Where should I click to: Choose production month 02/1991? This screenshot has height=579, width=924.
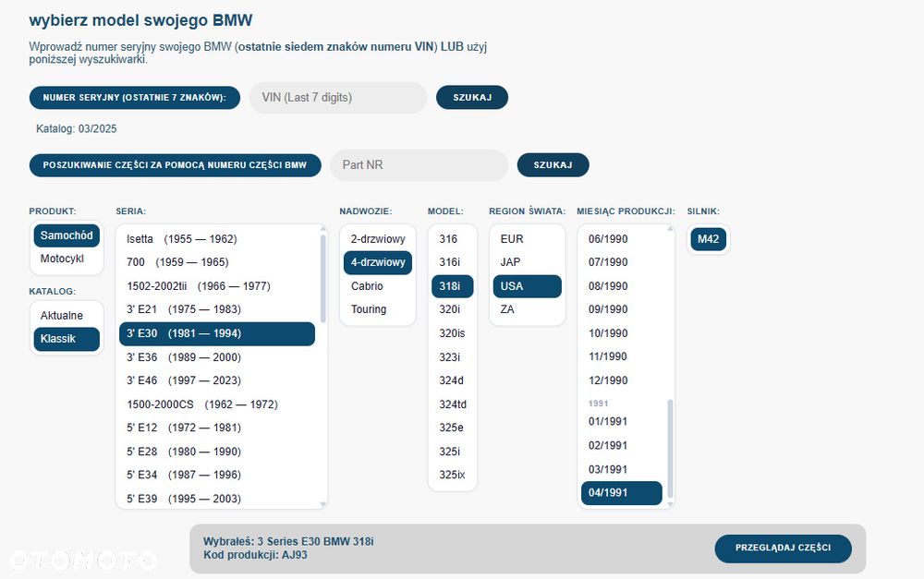tap(622, 446)
